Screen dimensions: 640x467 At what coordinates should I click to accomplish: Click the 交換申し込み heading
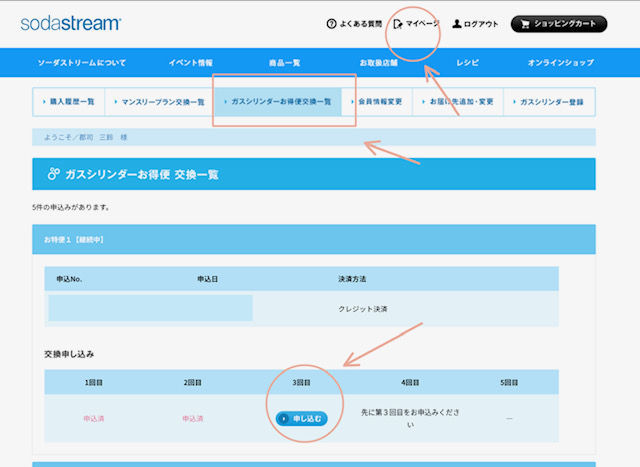(69, 354)
